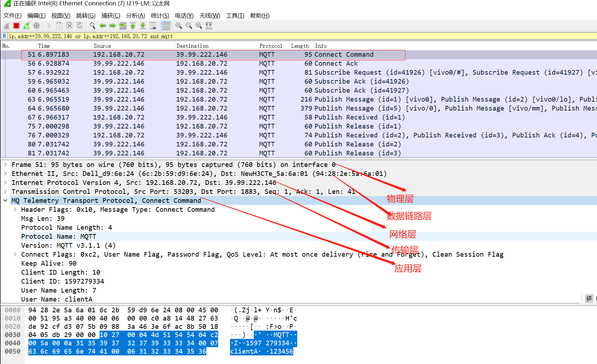
Task: Go forward to the next packet
Action: pyautogui.click(x=112, y=26)
